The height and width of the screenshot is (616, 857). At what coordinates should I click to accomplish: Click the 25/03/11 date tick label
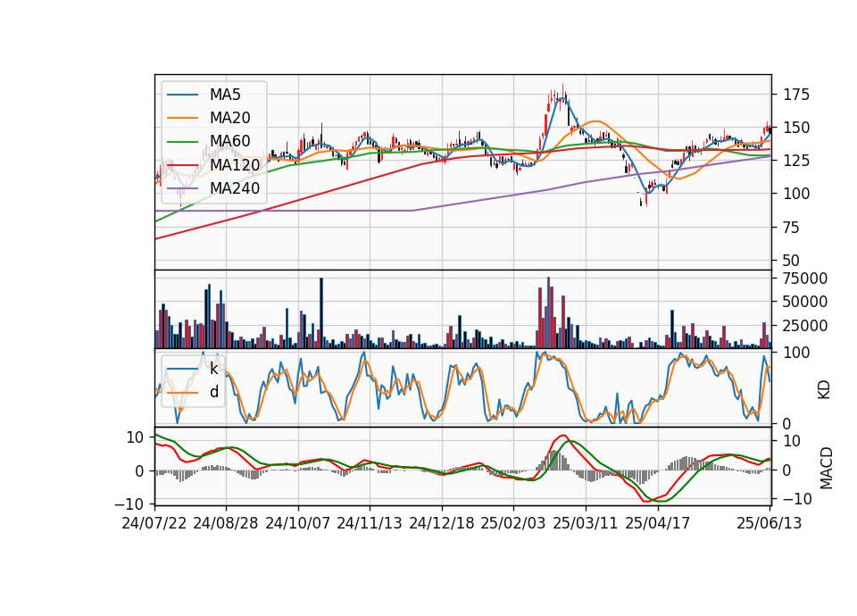tap(586, 523)
